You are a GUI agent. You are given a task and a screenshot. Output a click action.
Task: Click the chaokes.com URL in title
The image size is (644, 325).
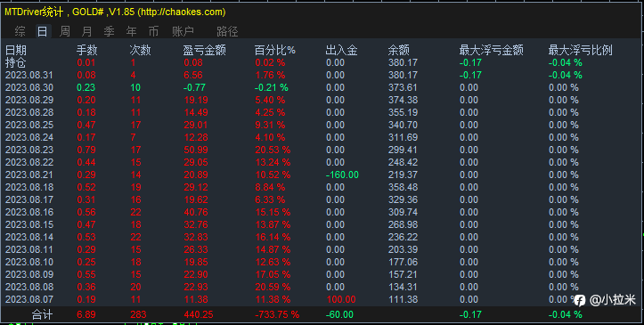[183, 12]
